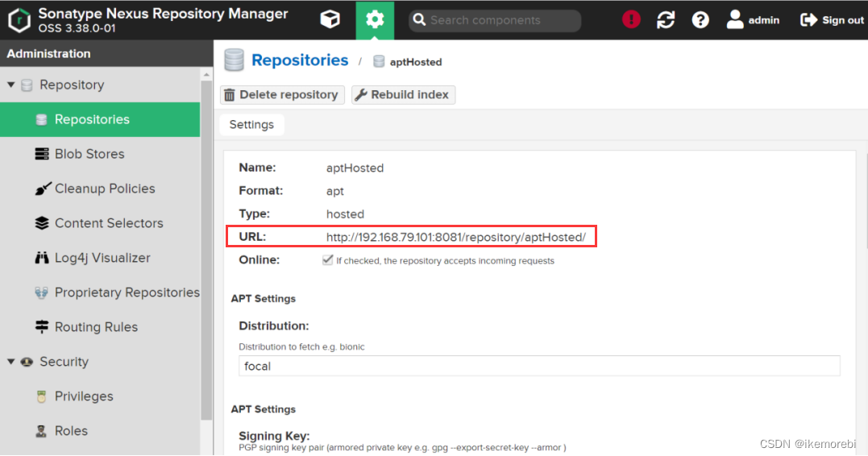Click the Proprietary Repositories icon

coord(42,292)
